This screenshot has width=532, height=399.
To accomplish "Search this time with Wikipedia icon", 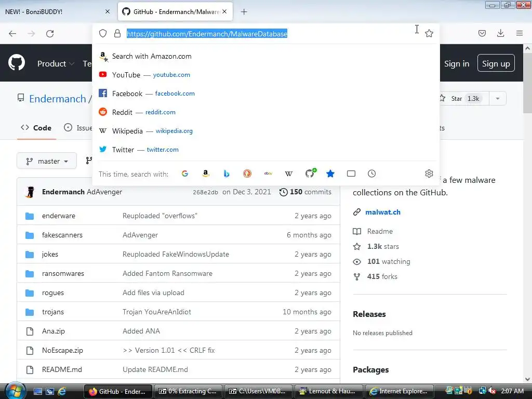I will pos(289,174).
